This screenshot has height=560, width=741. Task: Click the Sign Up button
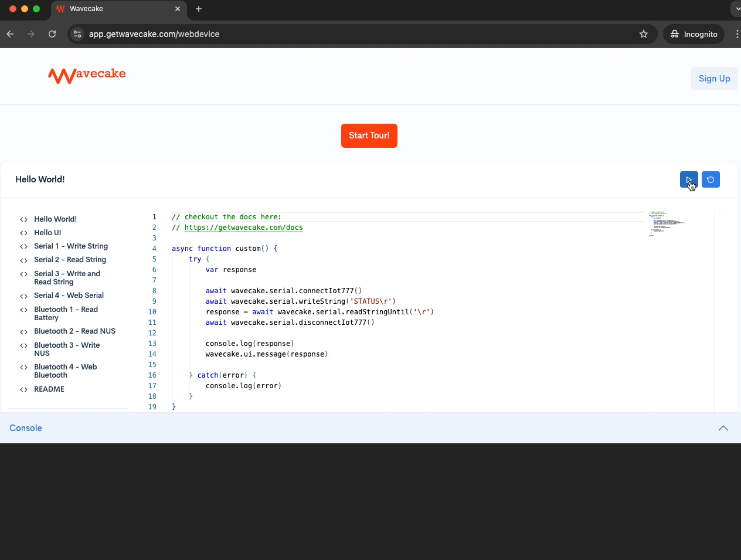coord(714,79)
